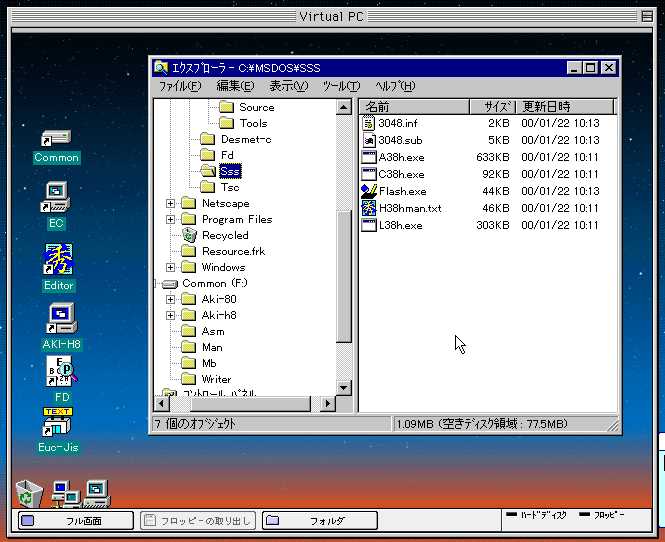Screen dimensions: 665x542
Task: Click the tree scrollbar up arrow
Action: [x=344, y=107]
